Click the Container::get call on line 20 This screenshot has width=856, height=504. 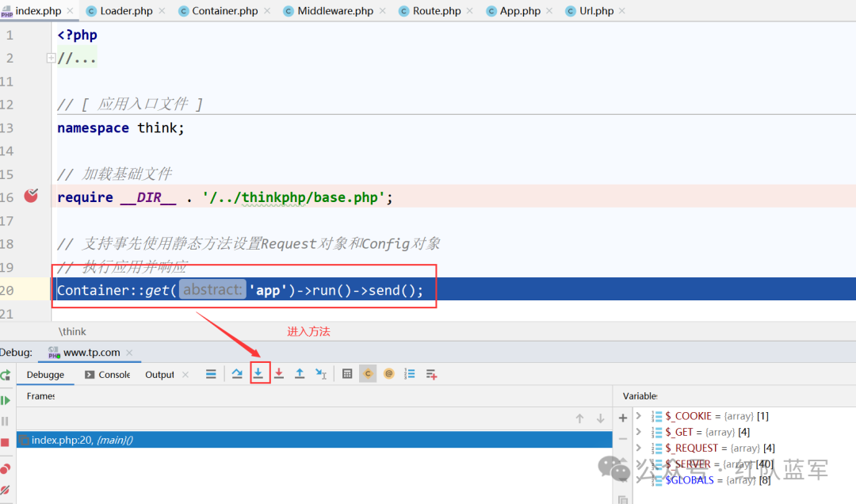(x=240, y=290)
